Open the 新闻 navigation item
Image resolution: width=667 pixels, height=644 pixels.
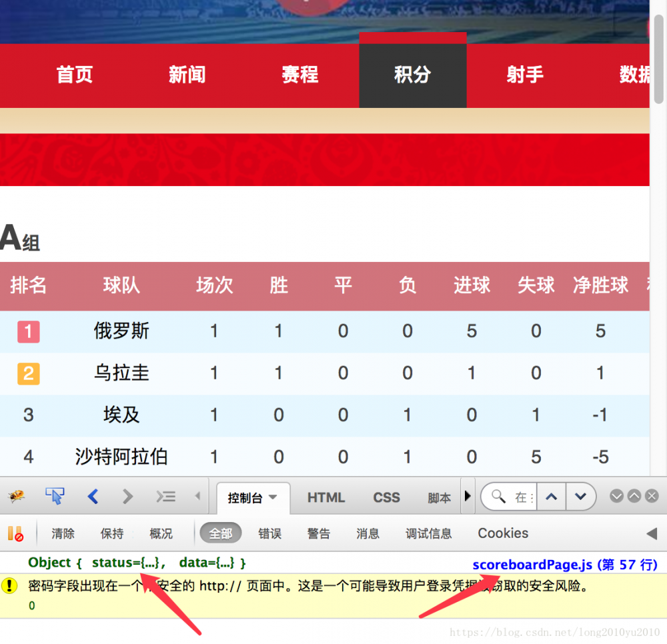(x=187, y=75)
